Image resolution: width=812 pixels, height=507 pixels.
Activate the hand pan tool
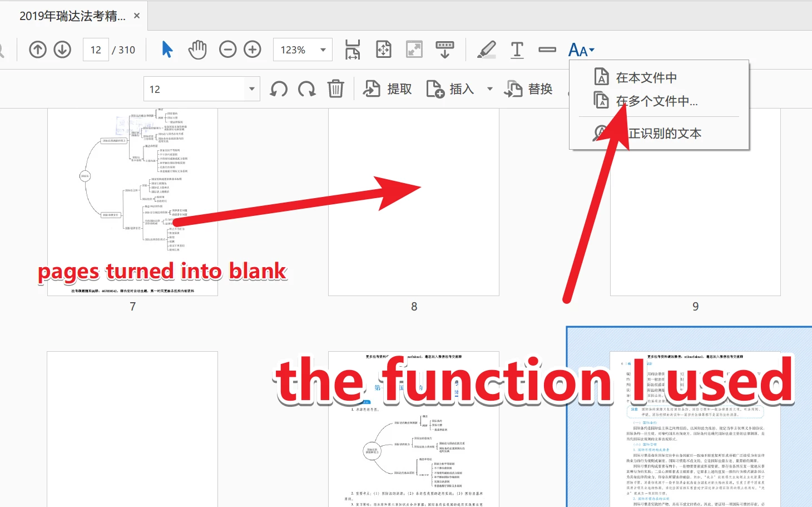[x=197, y=50]
